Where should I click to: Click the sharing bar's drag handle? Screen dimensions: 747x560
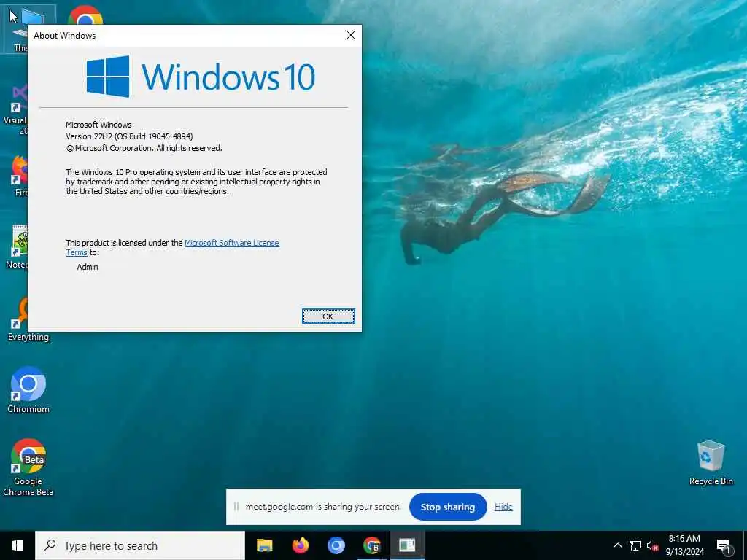[236, 507]
